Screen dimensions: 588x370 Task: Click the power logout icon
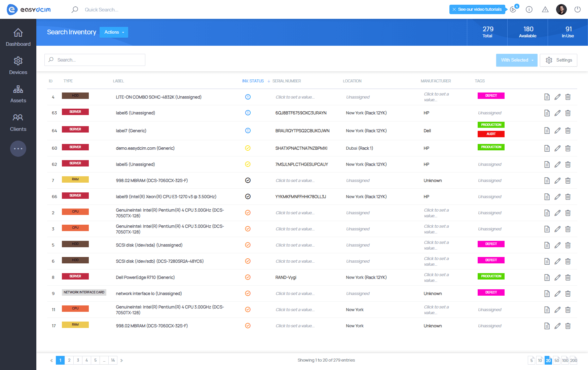[x=577, y=9]
